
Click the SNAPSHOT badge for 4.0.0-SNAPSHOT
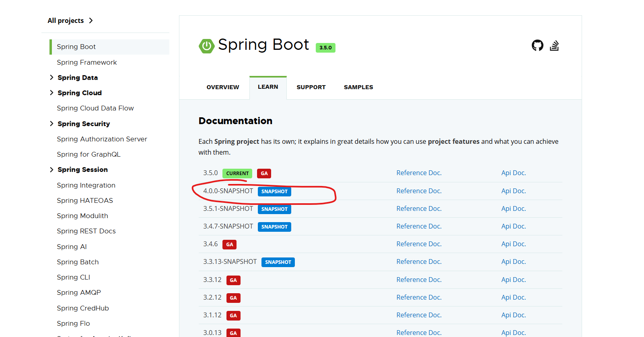coord(274,192)
